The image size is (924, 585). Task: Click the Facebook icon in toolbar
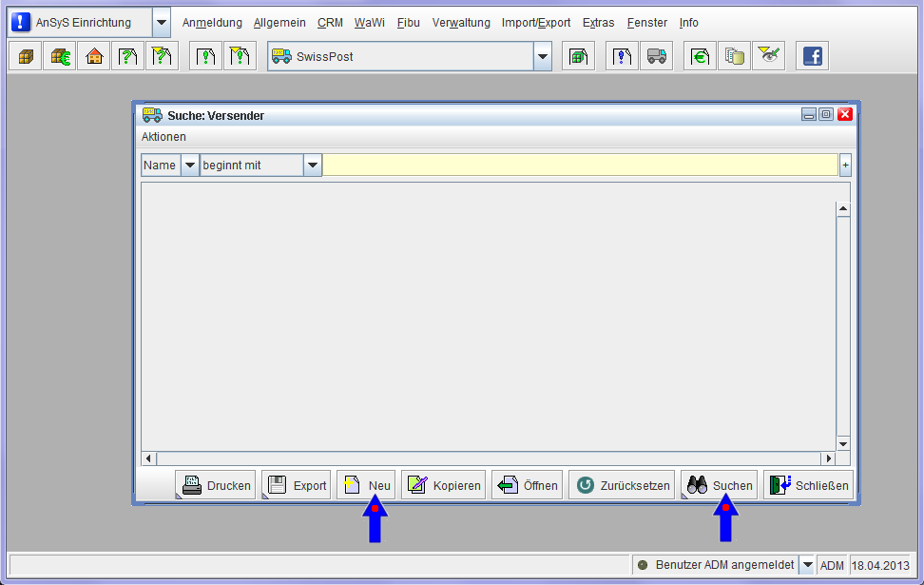coord(812,57)
